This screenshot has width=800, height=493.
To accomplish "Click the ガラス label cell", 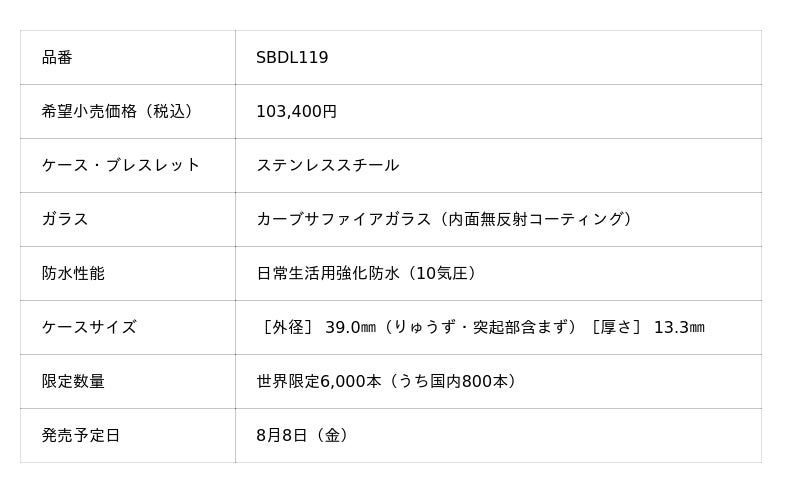I will (65, 220).
